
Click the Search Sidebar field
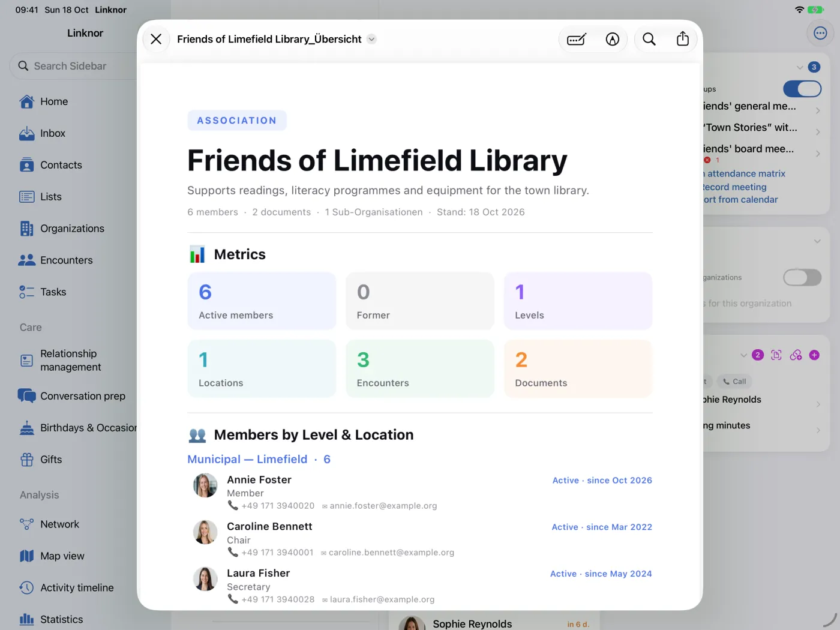pos(73,66)
